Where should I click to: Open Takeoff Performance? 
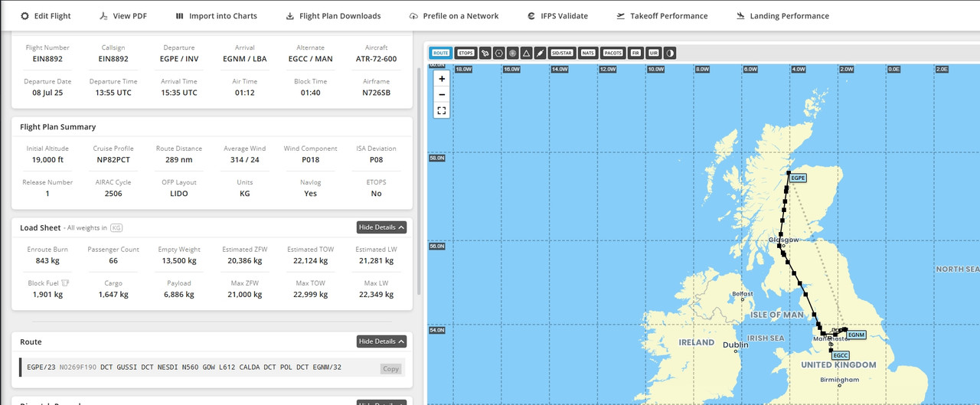click(x=662, y=16)
